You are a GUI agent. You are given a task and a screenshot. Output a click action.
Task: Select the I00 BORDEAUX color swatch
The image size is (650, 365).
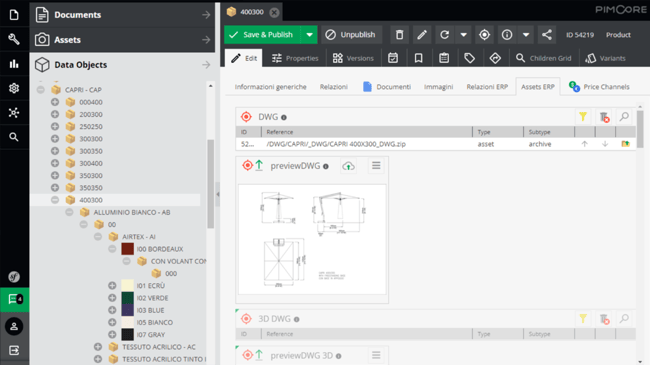coord(127,249)
